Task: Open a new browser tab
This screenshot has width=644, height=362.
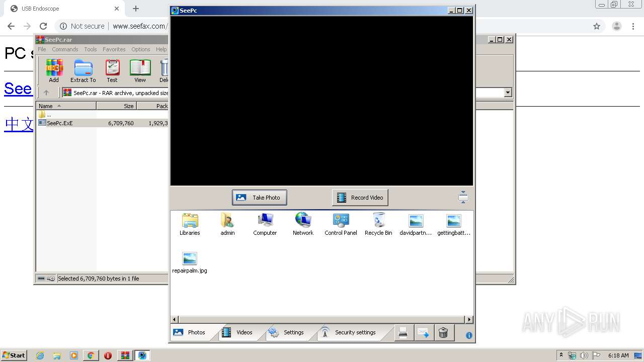Action: click(x=136, y=9)
